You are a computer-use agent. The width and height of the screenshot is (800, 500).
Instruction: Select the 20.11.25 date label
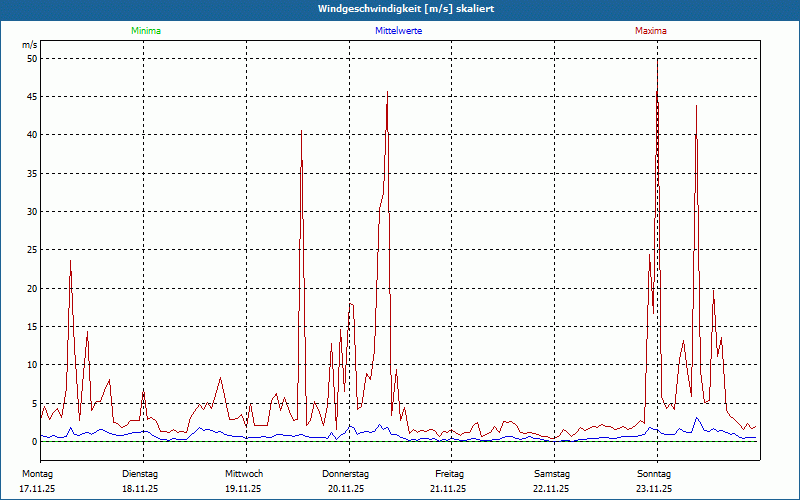346,489
